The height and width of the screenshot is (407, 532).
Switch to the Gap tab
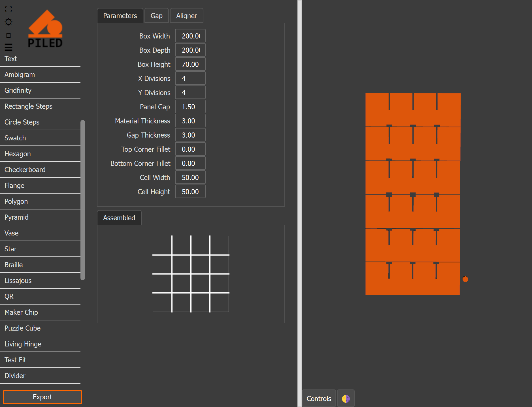[x=156, y=16]
